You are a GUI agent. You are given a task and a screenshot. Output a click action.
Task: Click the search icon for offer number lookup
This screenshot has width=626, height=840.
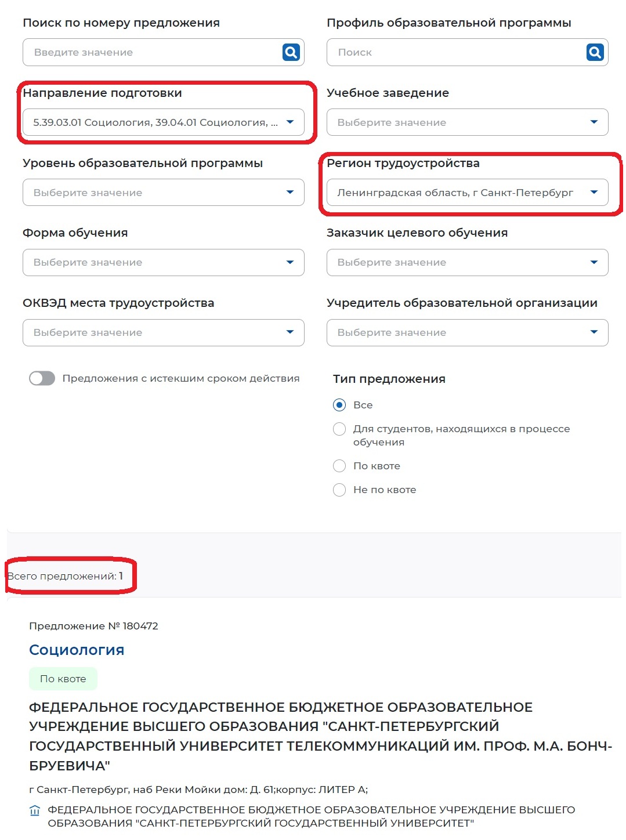click(x=290, y=52)
